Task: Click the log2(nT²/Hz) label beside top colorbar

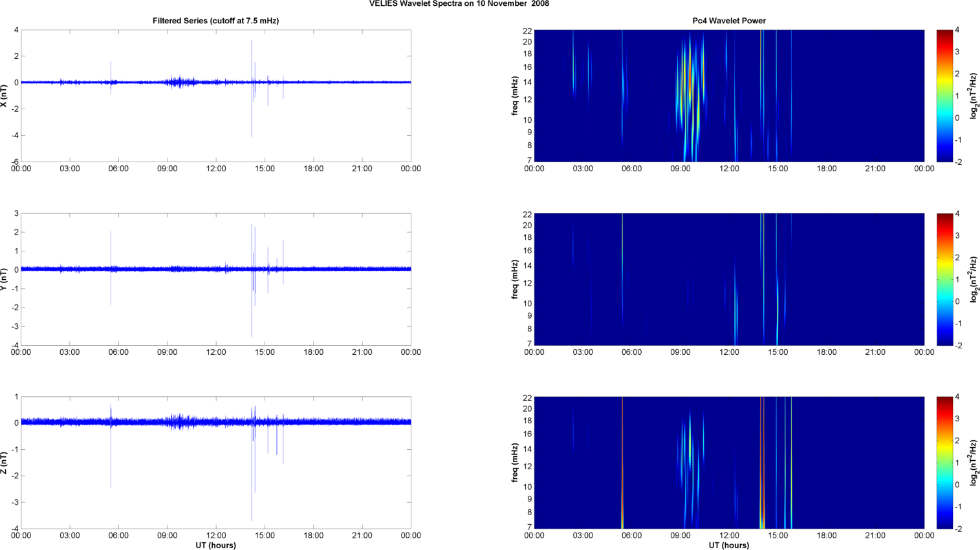Action: point(972,96)
